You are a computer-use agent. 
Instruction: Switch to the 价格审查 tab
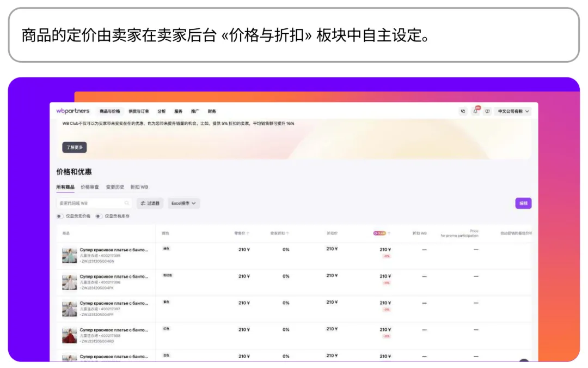[90, 187]
